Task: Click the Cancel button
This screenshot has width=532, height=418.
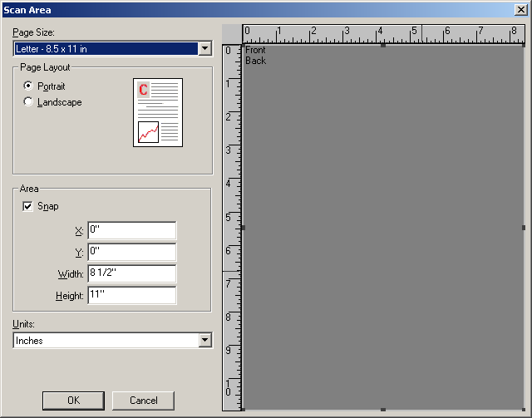Action: 143,401
